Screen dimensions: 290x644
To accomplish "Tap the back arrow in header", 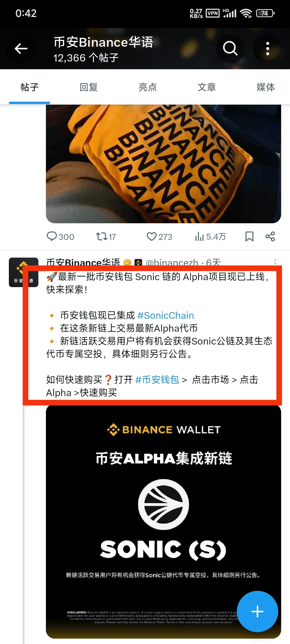I will click(21, 49).
